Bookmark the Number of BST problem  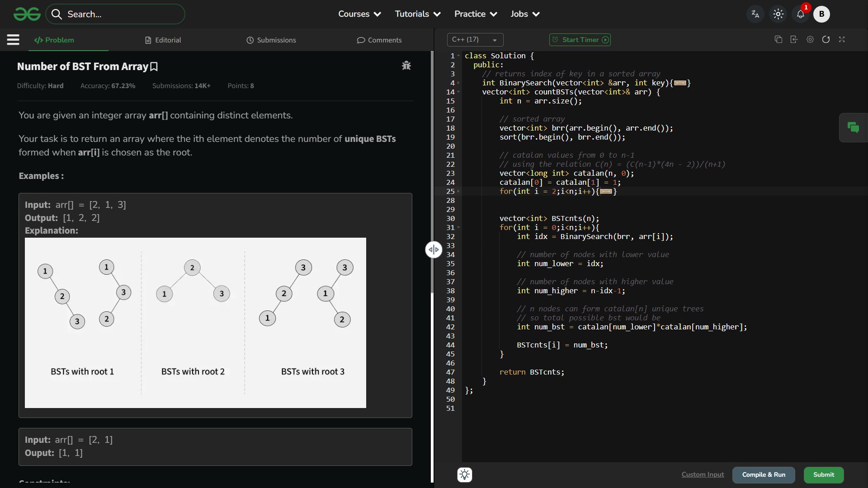pos(154,67)
